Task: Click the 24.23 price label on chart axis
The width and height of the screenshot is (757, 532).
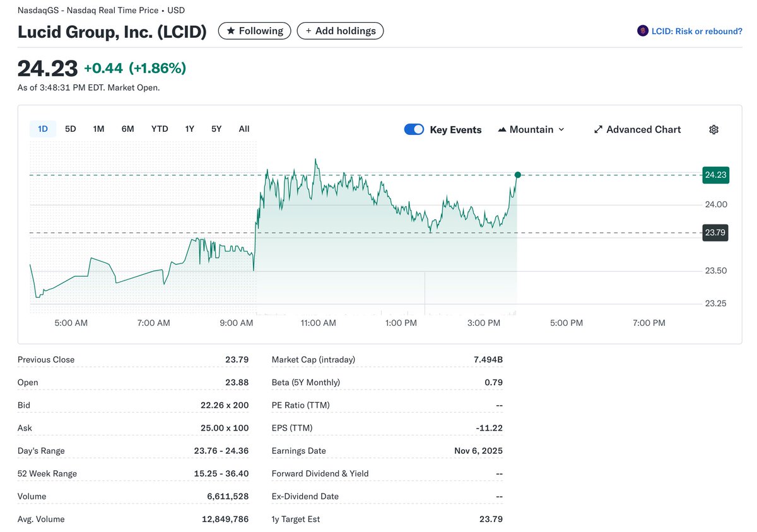Action: (x=715, y=175)
